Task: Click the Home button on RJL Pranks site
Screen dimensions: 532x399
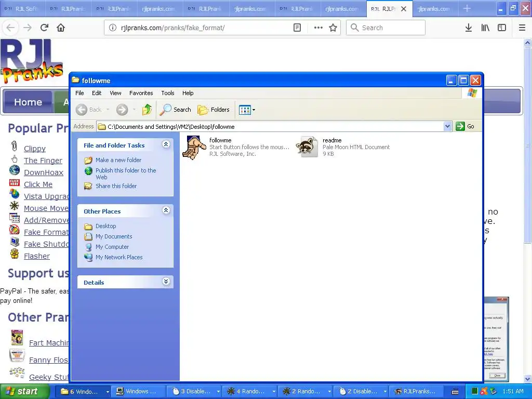Action: 28,102
